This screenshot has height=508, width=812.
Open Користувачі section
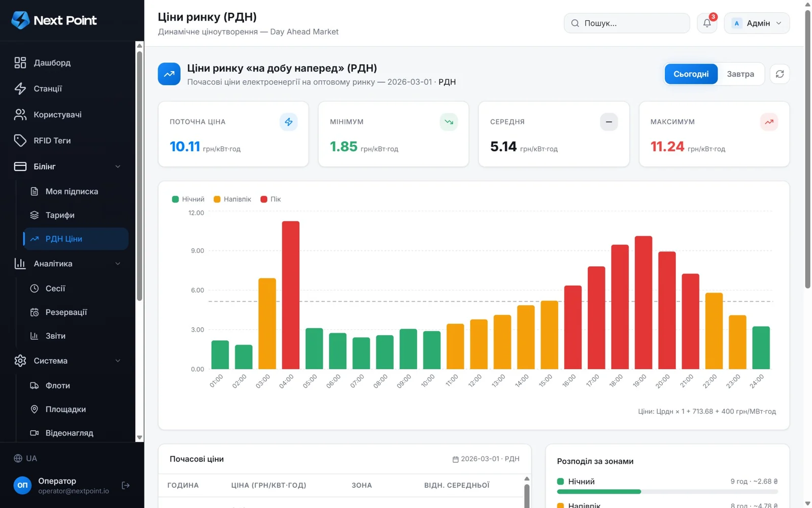click(67, 114)
